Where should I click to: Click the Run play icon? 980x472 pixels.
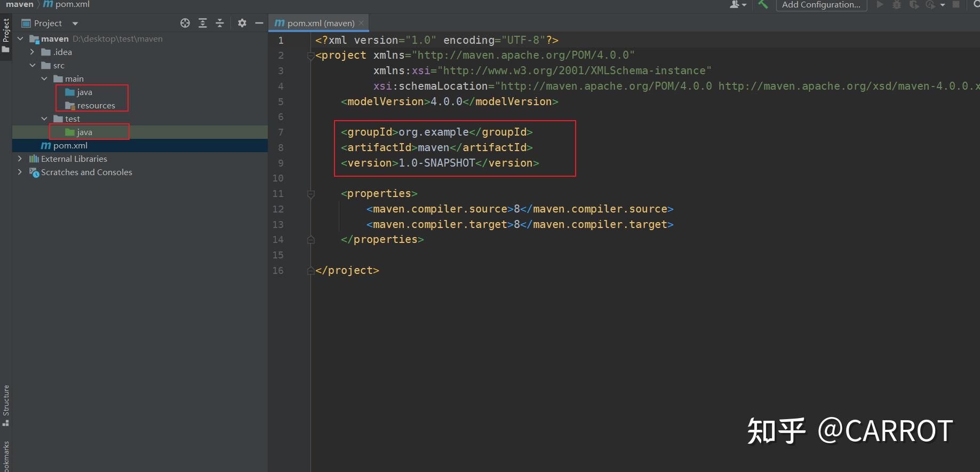pos(880,4)
